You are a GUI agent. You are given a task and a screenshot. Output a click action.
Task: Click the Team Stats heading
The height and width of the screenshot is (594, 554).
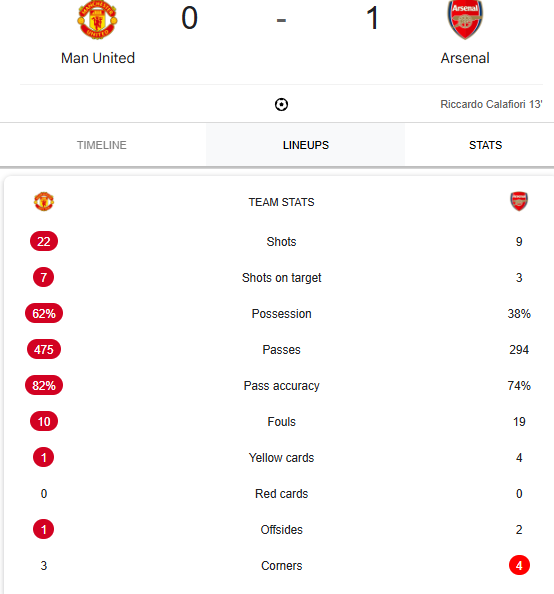point(282,202)
